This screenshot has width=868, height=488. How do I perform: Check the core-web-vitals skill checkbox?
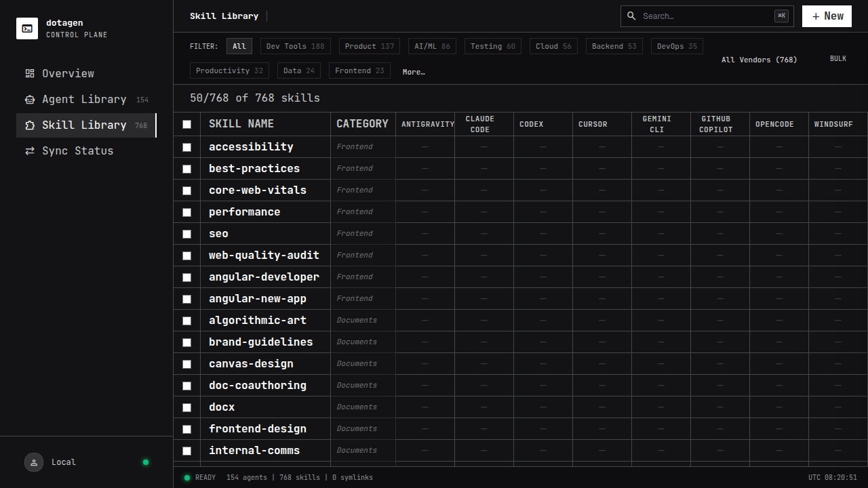click(x=187, y=190)
